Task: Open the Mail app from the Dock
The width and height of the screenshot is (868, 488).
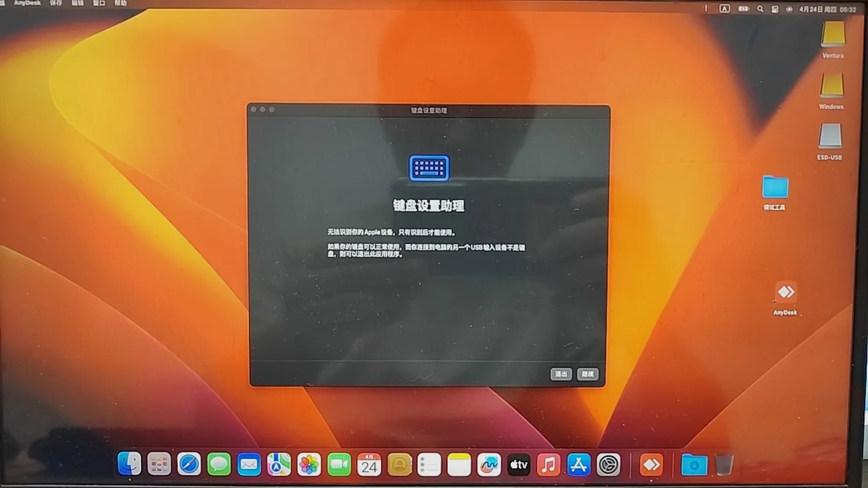Action: [249, 464]
